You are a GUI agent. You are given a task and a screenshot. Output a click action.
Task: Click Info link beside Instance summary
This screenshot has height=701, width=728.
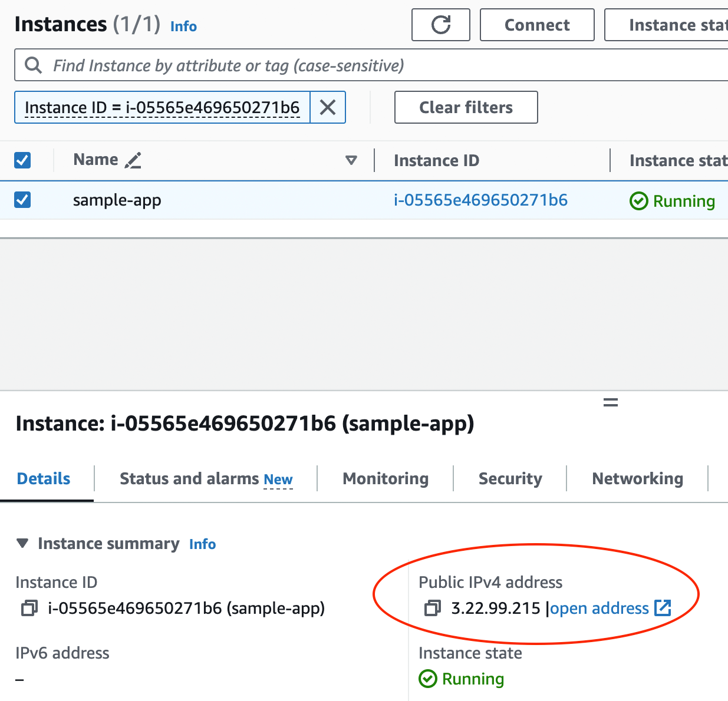pyautogui.click(x=202, y=544)
